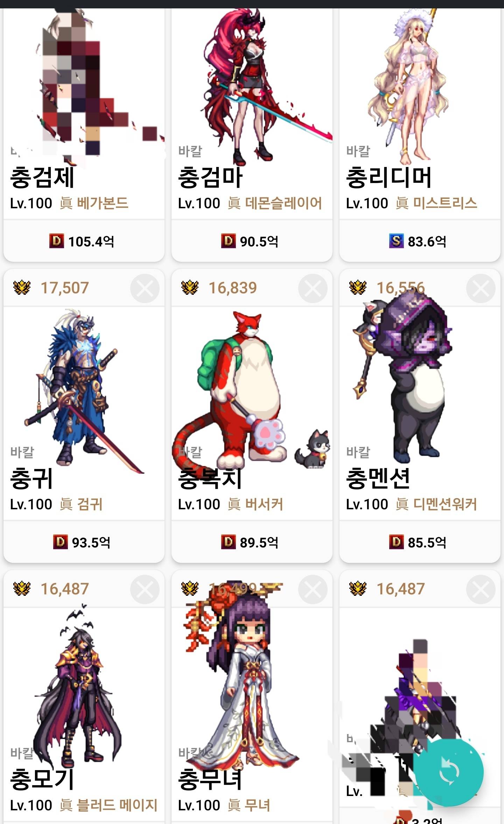Click the D rank icon beside 105.4억

(x=56, y=241)
